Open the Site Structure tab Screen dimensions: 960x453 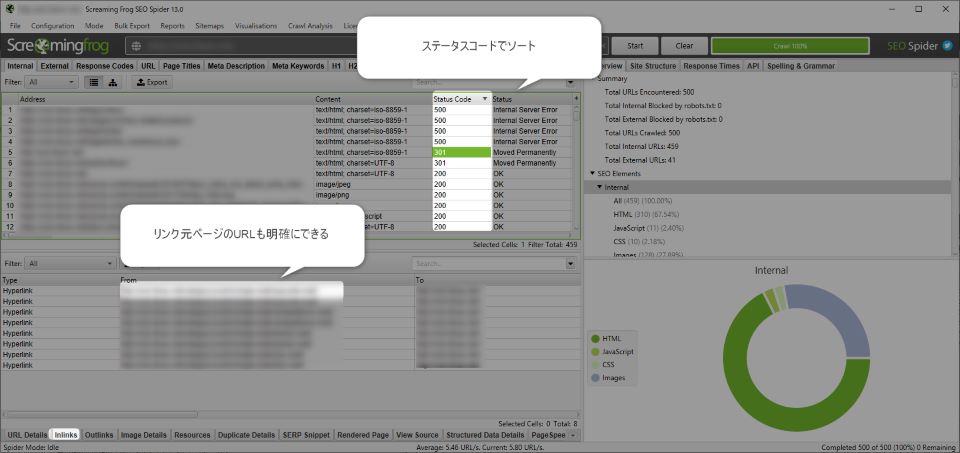tap(653, 66)
